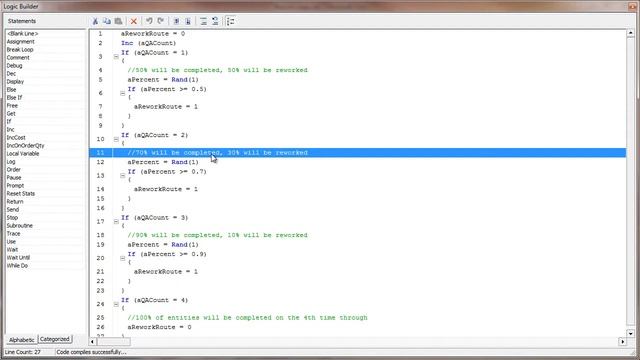Select the Local Variable statement
The height and width of the screenshot is (360, 640).
coord(23,154)
